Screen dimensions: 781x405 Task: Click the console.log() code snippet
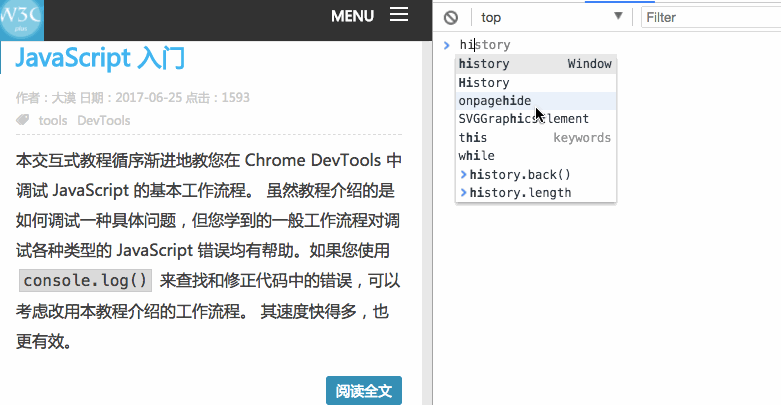pyautogui.click(x=85, y=280)
